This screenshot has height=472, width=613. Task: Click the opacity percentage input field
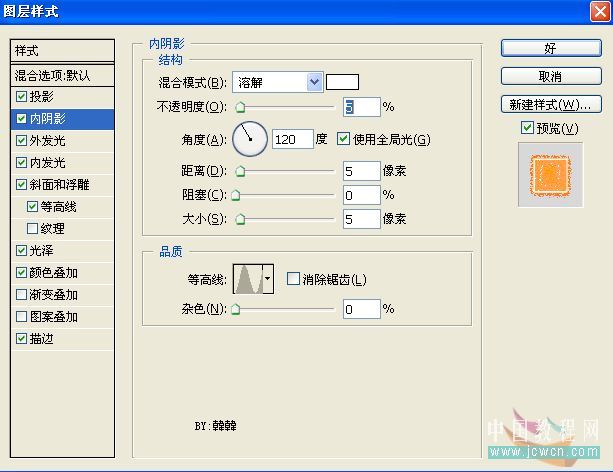362,107
